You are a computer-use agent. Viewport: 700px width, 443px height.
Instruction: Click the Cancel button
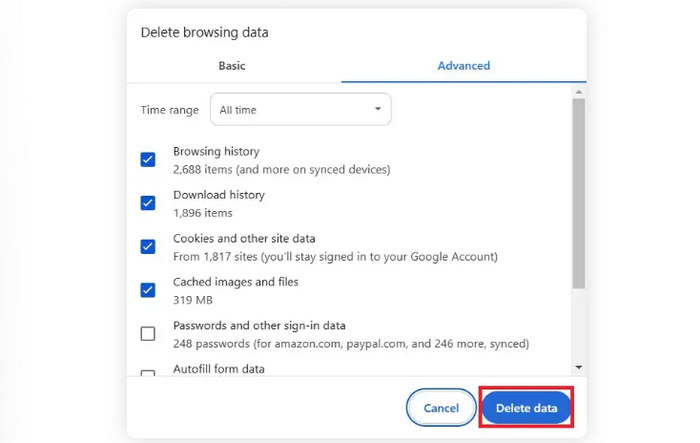click(x=441, y=408)
